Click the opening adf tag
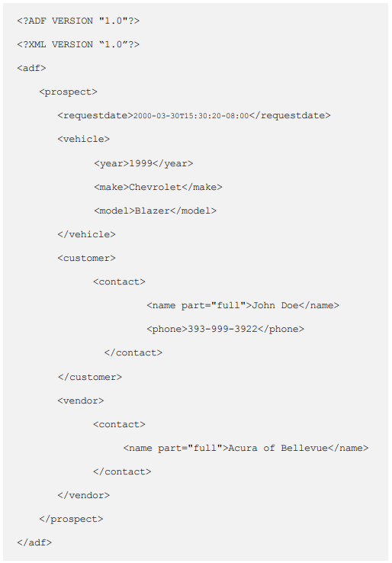The image size is (392, 563). click(x=31, y=68)
